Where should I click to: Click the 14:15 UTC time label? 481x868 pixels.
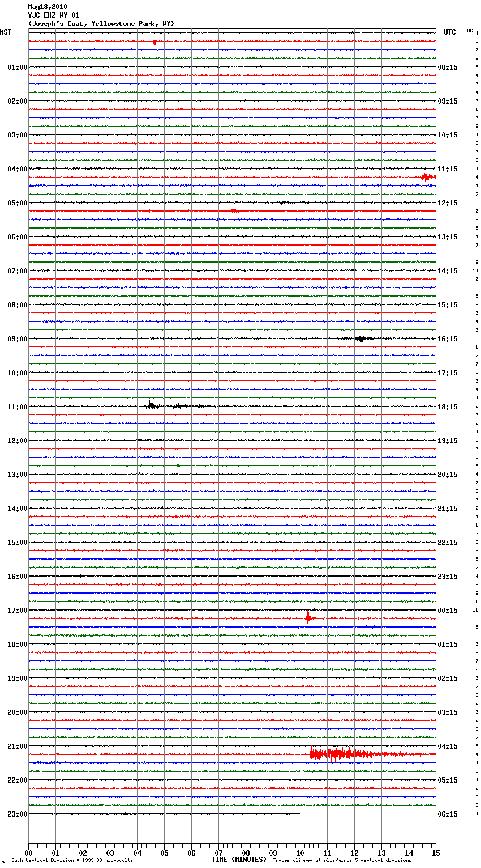pyautogui.click(x=448, y=271)
